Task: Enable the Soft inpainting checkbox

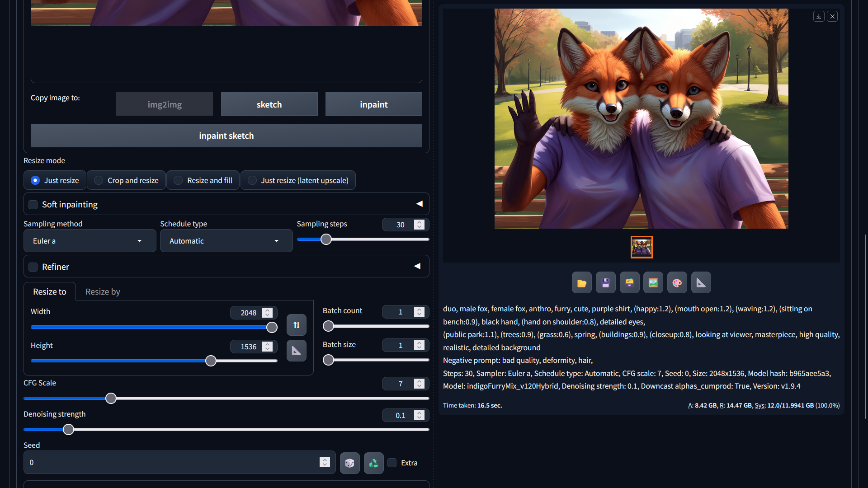Action: tap(33, 205)
